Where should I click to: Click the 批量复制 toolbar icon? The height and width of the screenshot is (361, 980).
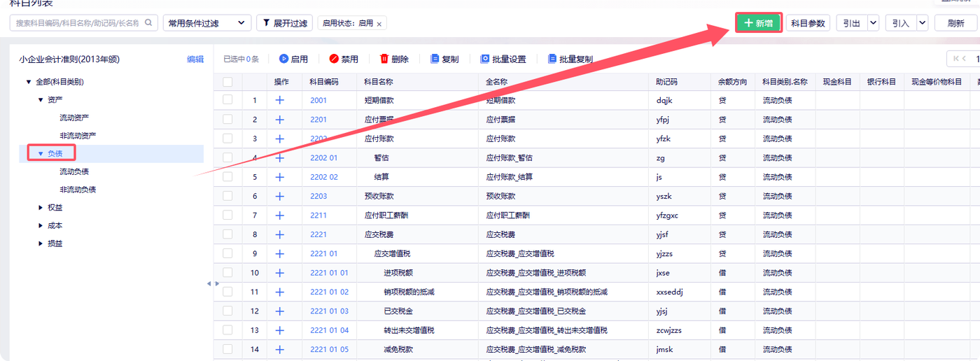coord(552,59)
